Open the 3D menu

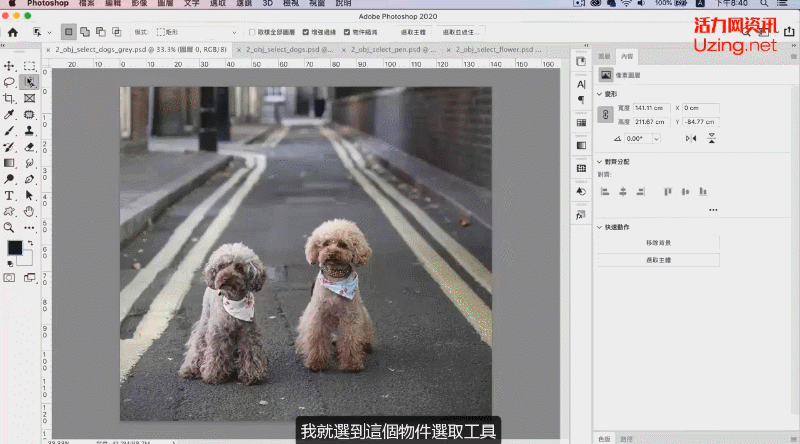pos(267,3)
